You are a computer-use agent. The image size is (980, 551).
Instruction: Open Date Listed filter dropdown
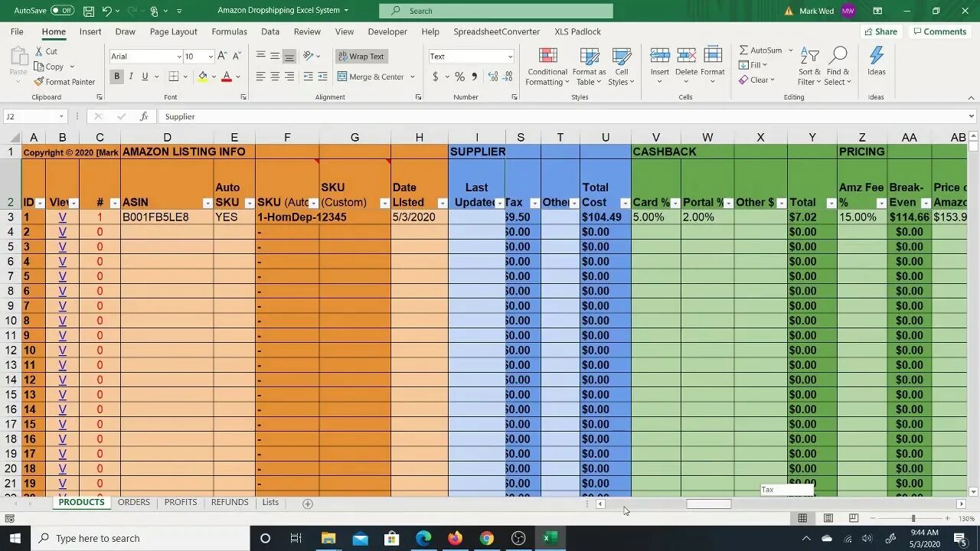pos(442,203)
